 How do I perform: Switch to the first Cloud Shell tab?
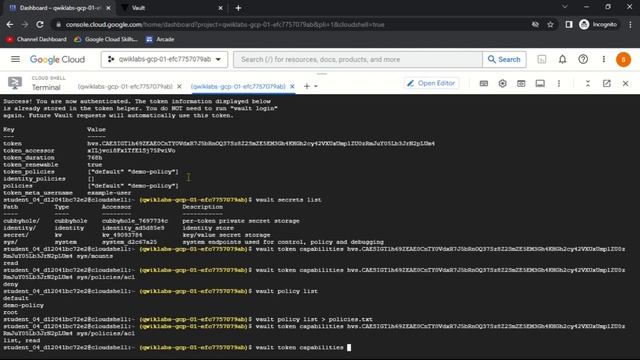pyautogui.click(x=125, y=87)
